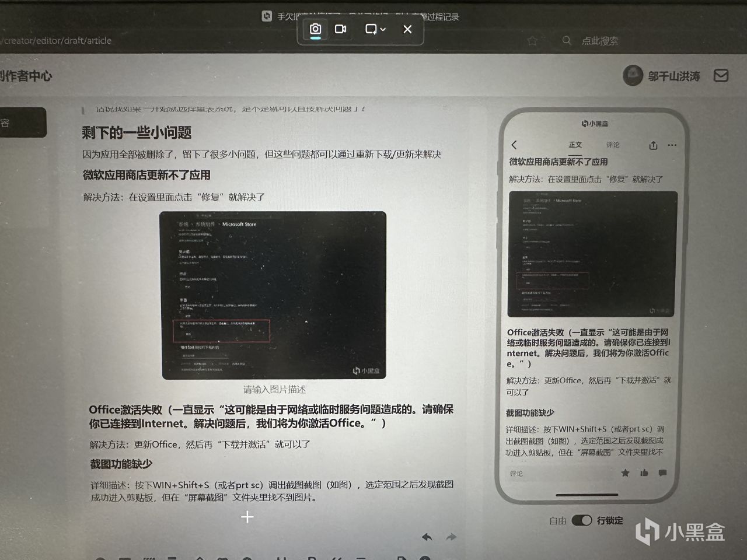Click heading 剩下的一些小问题 in editor

(137, 132)
